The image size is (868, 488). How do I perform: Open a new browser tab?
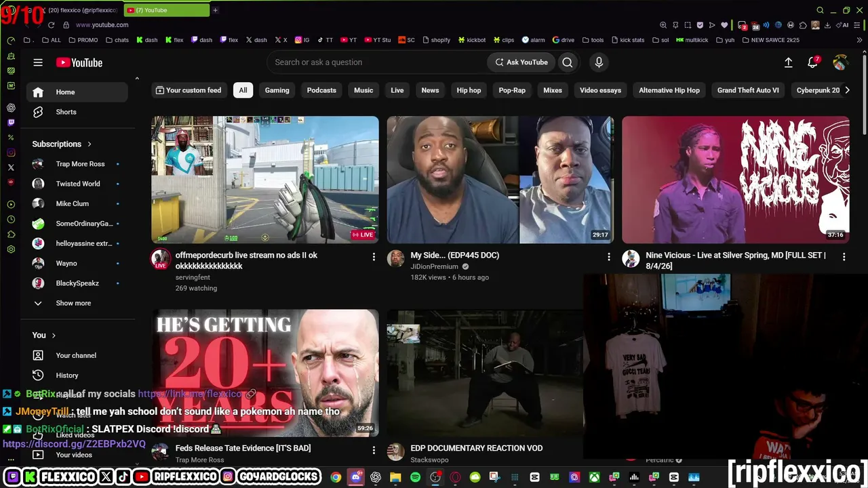tap(215, 10)
